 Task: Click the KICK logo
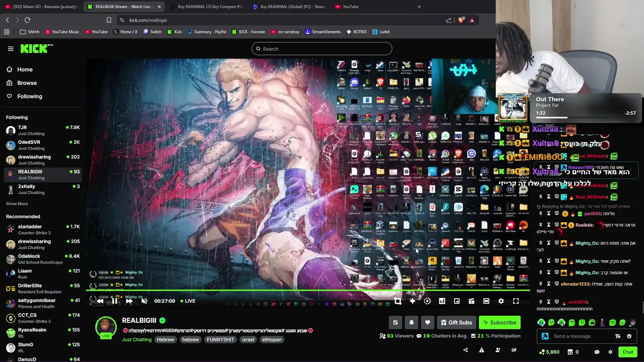point(37,49)
